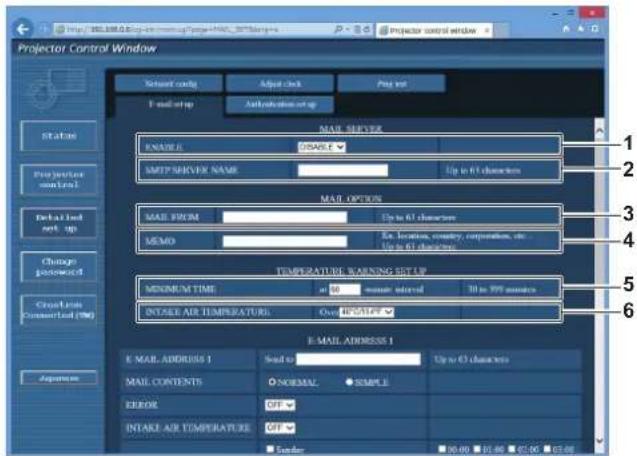Open the mail server ENABLE dropdown
This screenshot has width=637, height=456.
click(x=321, y=147)
